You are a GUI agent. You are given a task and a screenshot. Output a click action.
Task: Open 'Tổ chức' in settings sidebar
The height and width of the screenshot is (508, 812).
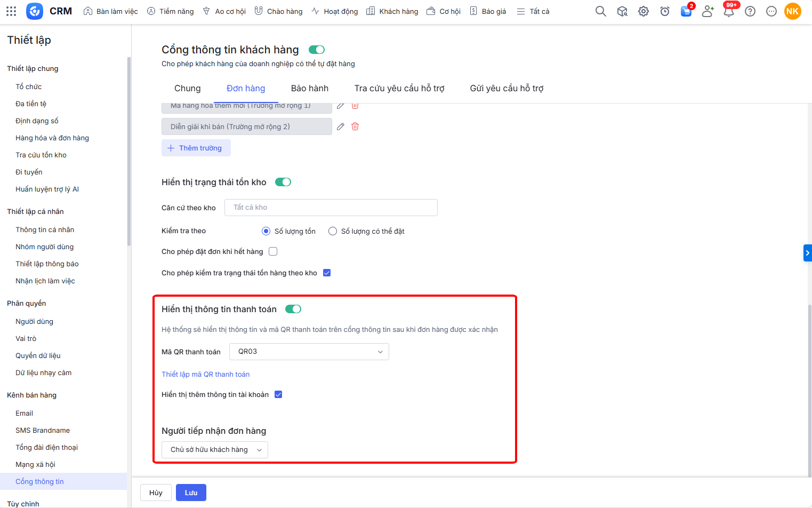pos(29,86)
